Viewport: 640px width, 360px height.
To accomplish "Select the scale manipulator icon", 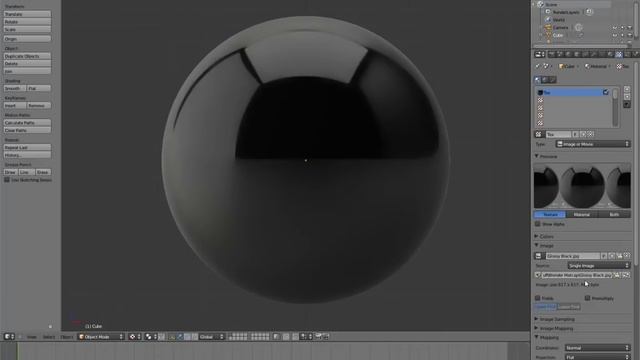I will click(x=195, y=337).
